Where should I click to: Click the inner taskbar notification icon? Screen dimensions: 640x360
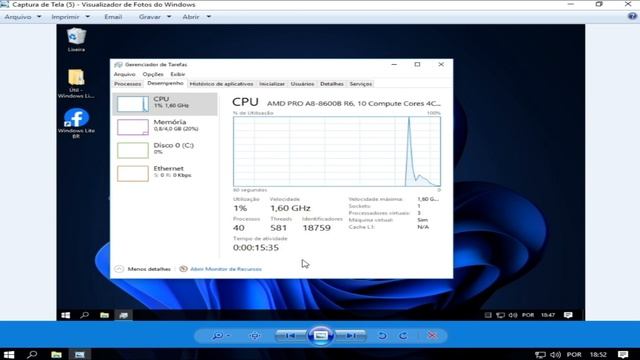click(568, 315)
